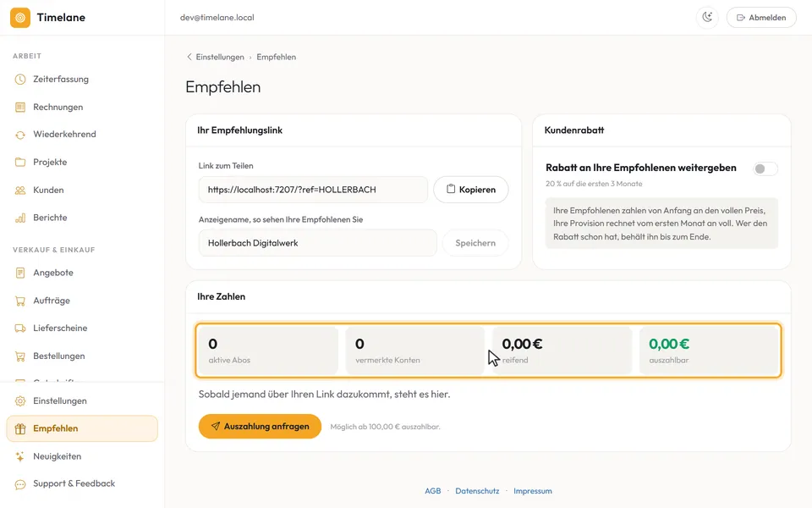Click the Einstellungen breadcrumb link
Image resolution: width=812 pixels, height=508 pixels.
[x=220, y=57]
